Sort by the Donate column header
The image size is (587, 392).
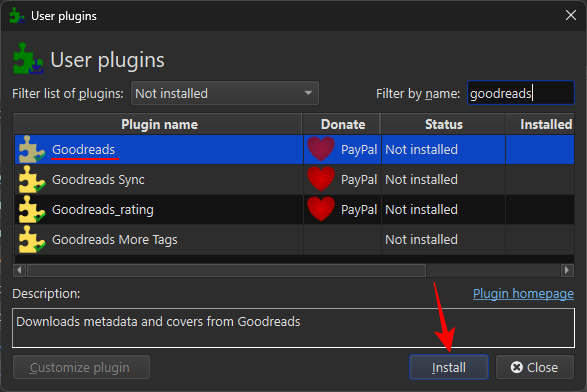coord(342,124)
